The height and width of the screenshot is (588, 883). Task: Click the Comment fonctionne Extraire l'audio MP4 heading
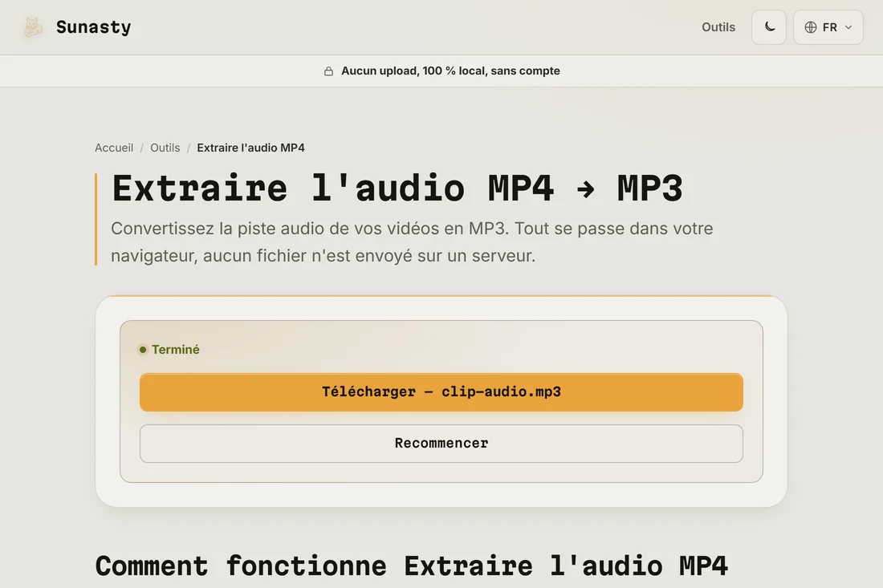point(411,566)
